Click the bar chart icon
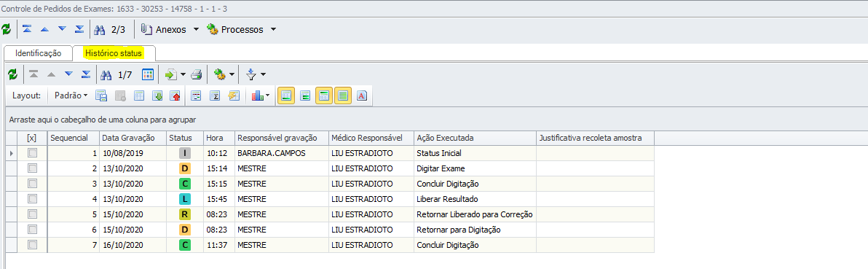 [x=257, y=96]
